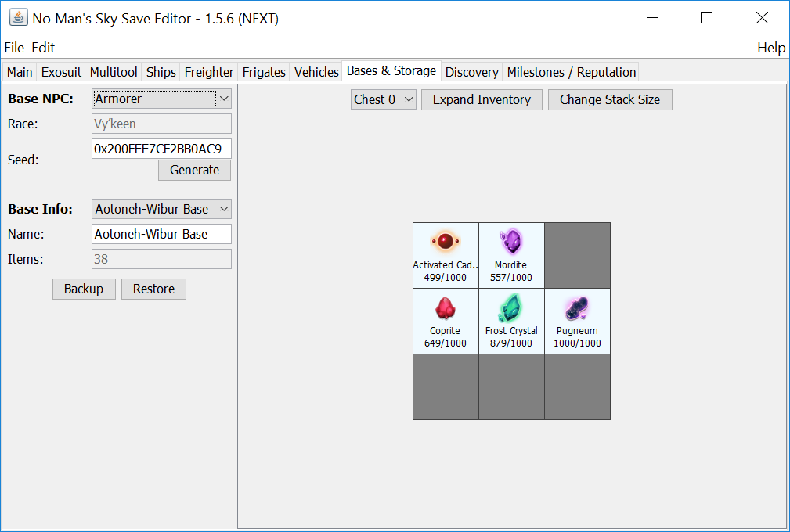Click the Items count field
The height and width of the screenshot is (532, 790).
[162, 259]
